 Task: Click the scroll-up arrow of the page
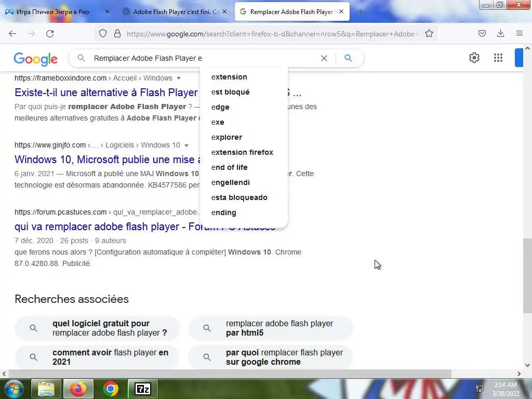[528, 48]
